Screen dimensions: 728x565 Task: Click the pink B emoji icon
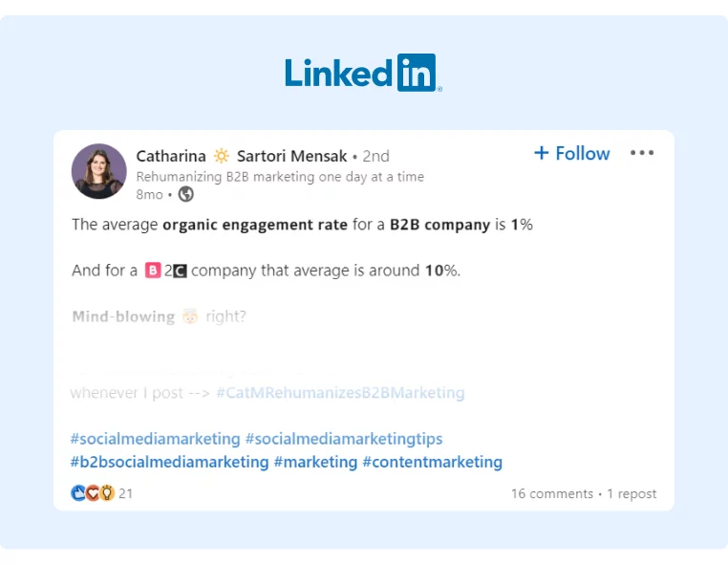153,271
